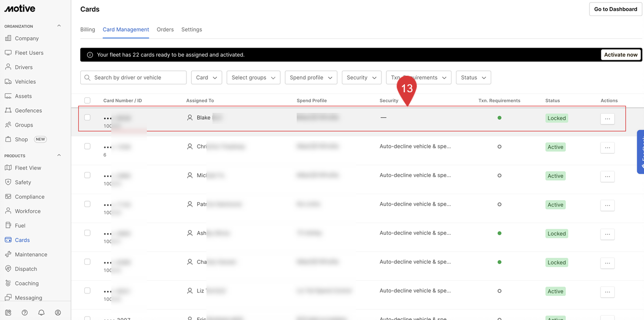Click the Safety shield icon
This screenshot has height=320, width=644.
[8, 182]
